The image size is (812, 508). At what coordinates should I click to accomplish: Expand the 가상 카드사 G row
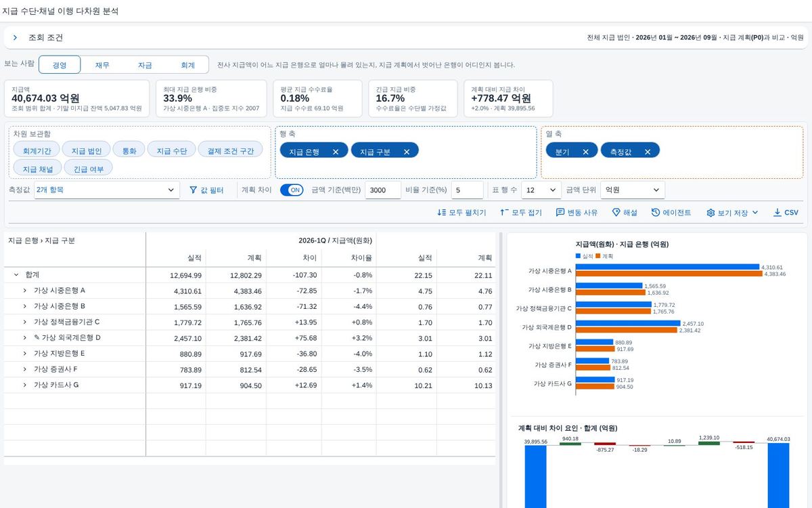(x=25, y=385)
